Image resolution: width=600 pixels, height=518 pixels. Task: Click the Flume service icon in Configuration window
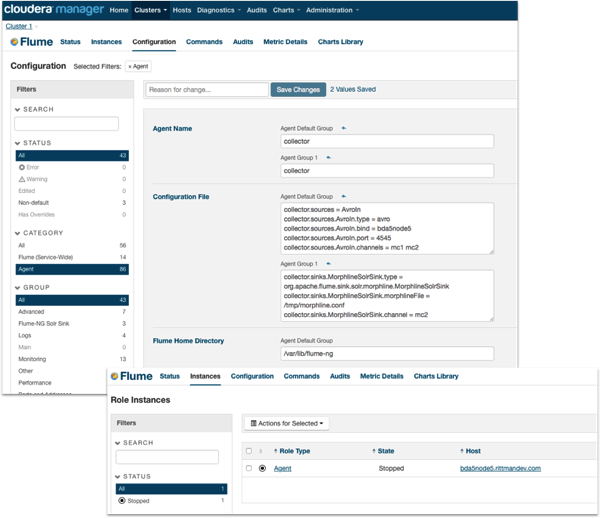14,42
